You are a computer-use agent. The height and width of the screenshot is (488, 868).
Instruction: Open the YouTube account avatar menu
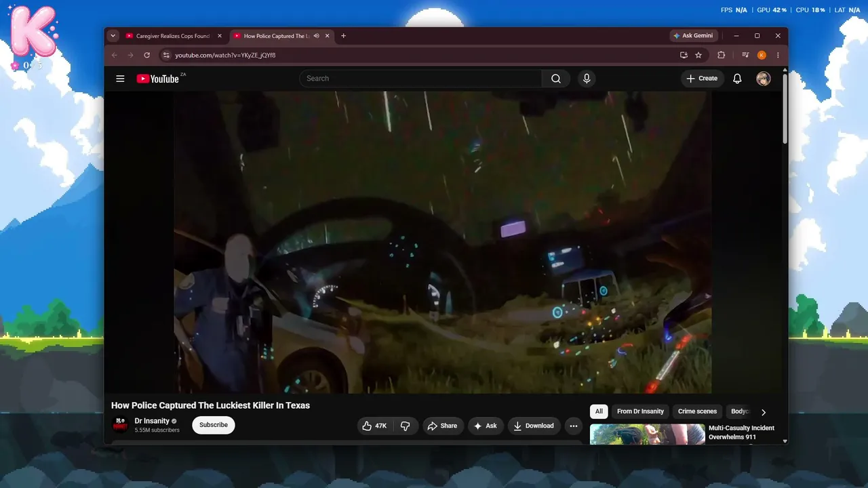[x=764, y=79]
